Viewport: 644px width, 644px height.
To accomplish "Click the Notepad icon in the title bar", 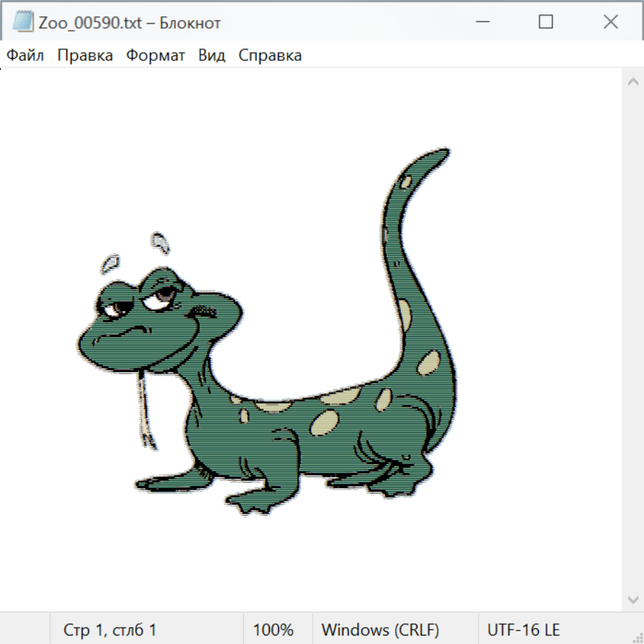I will [x=23, y=22].
